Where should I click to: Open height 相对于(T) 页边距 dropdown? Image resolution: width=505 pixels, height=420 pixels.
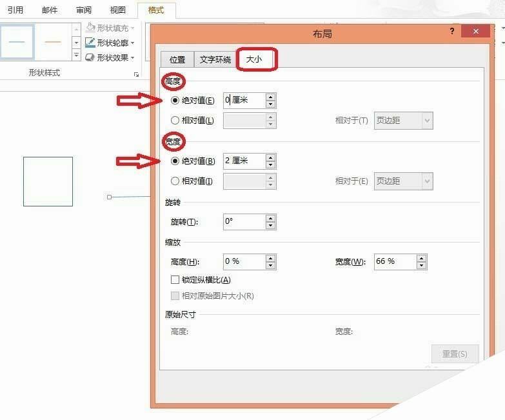404,121
